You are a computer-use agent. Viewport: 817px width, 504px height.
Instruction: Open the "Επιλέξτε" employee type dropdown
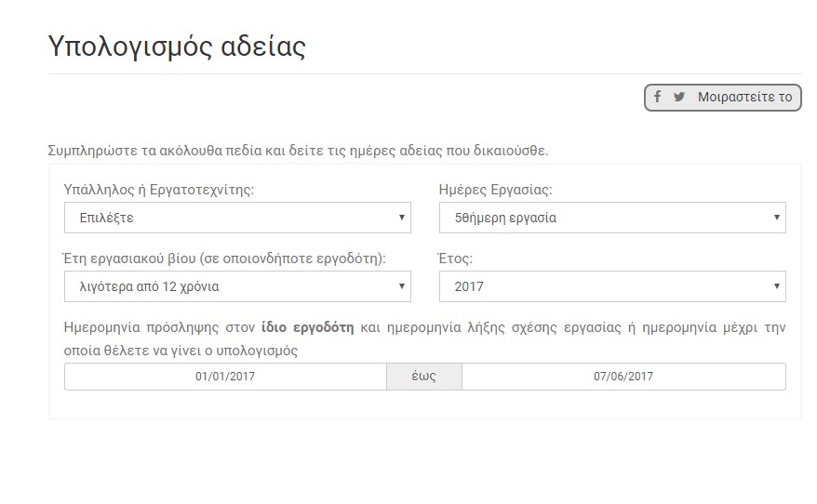pos(237,218)
